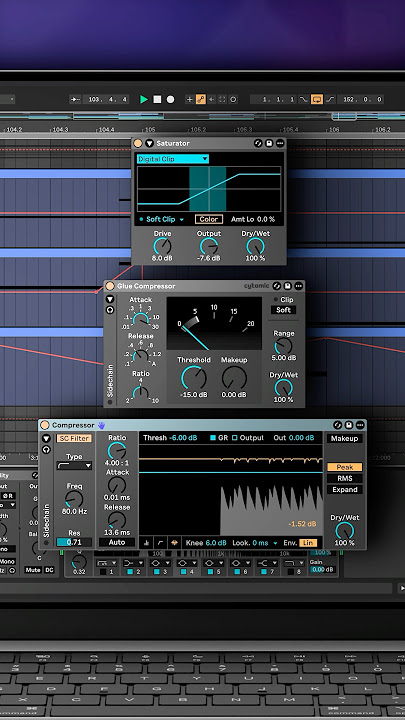Open the sidechain filter Type dropdown

pos(74,466)
